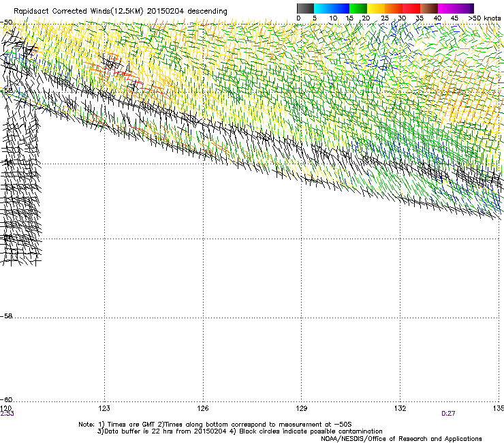Click the '>50 knots' scale label
Image resolution: width=504 pixels, height=443 pixels.
click(x=484, y=18)
